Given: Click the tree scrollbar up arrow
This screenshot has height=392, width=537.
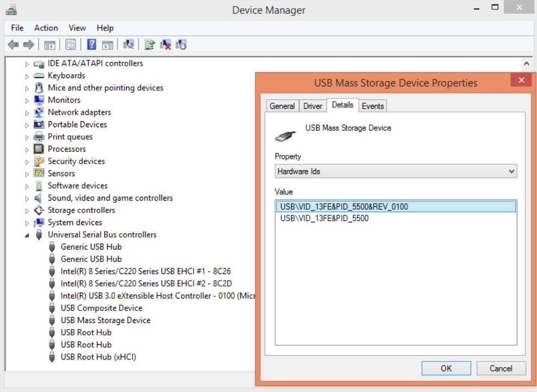Looking at the screenshot, I should (x=527, y=64).
